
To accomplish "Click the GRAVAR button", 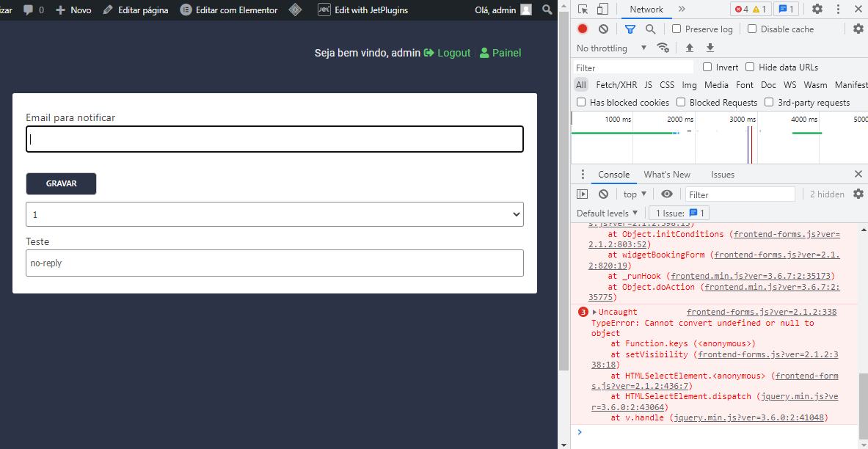I will pos(61,183).
